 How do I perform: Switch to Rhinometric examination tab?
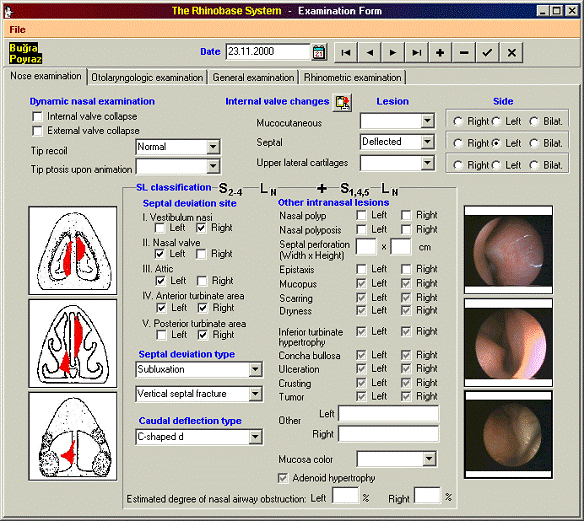[x=353, y=77]
